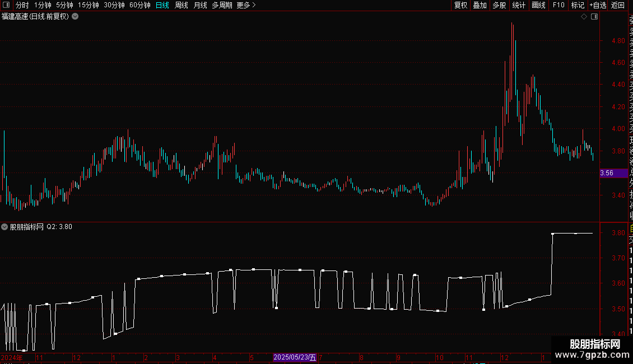The image size is (633, 364).
Task: Expand the 更多 periods menu
Action: (246, 5)
